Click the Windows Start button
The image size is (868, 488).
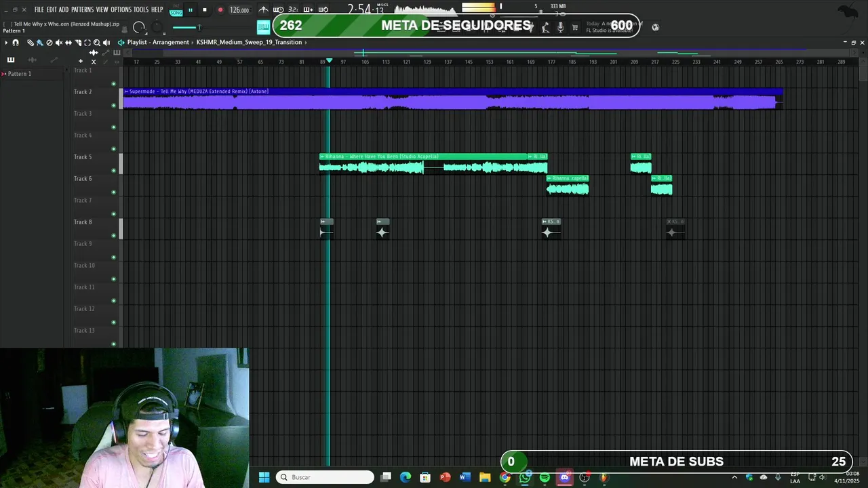pyautogui.click(x=264, y=477)
